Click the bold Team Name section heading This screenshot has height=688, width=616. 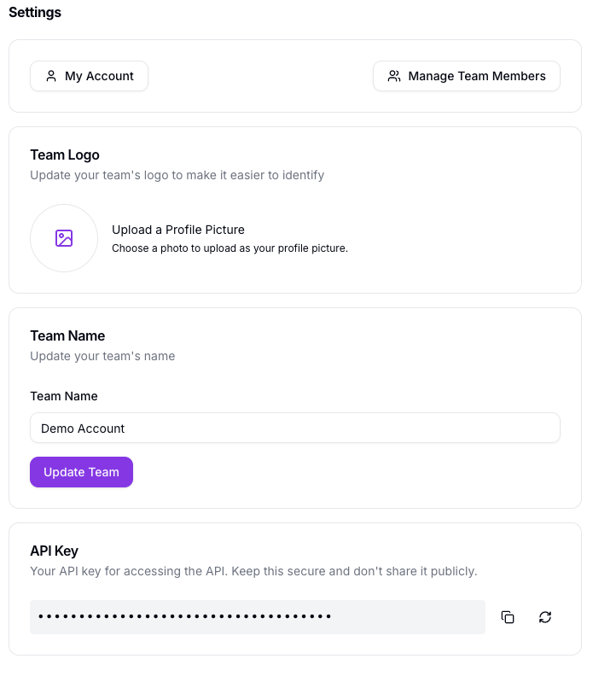(67, 335)
